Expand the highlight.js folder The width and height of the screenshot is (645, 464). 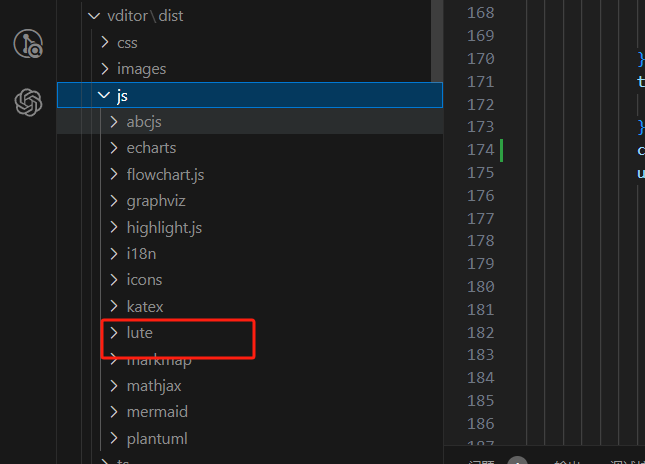click(x=164, y=227)
